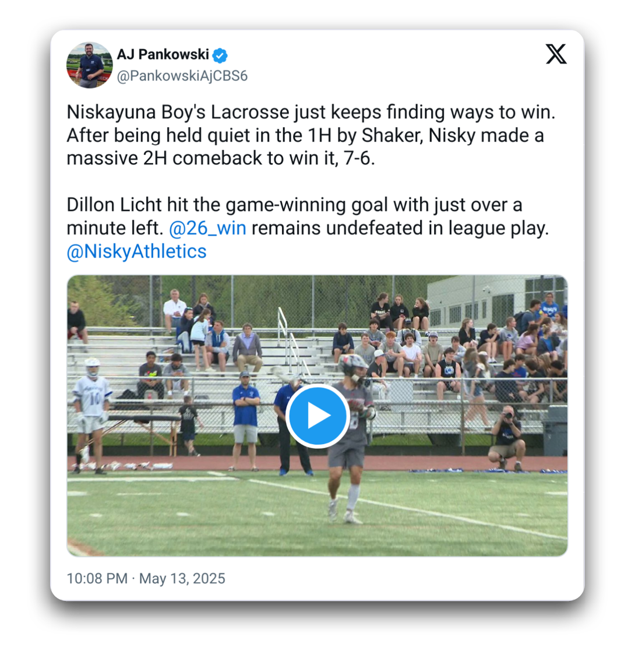635x672 pixels.
Task: Click the crouching photographer in the video
Action: pos(506,438)
